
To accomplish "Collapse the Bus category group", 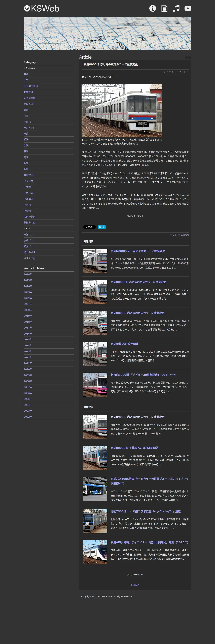I will click(x=27, y=229).
